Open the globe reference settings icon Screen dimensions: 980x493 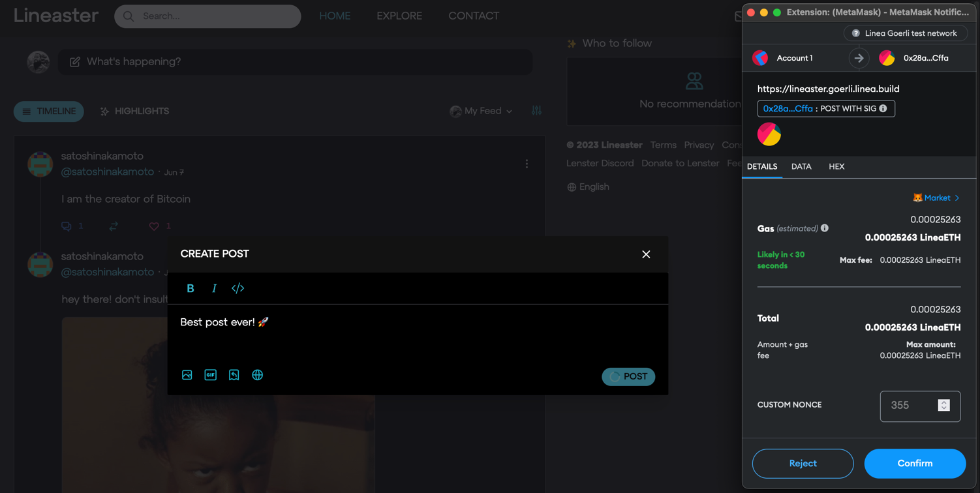[x=258, y=375]
